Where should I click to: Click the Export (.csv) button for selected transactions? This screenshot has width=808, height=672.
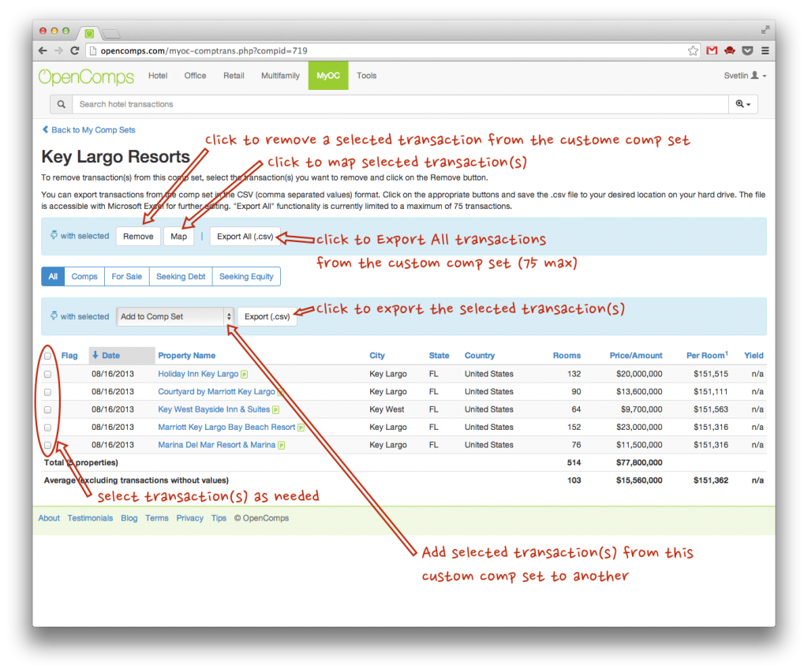click(x=267, y=317)
